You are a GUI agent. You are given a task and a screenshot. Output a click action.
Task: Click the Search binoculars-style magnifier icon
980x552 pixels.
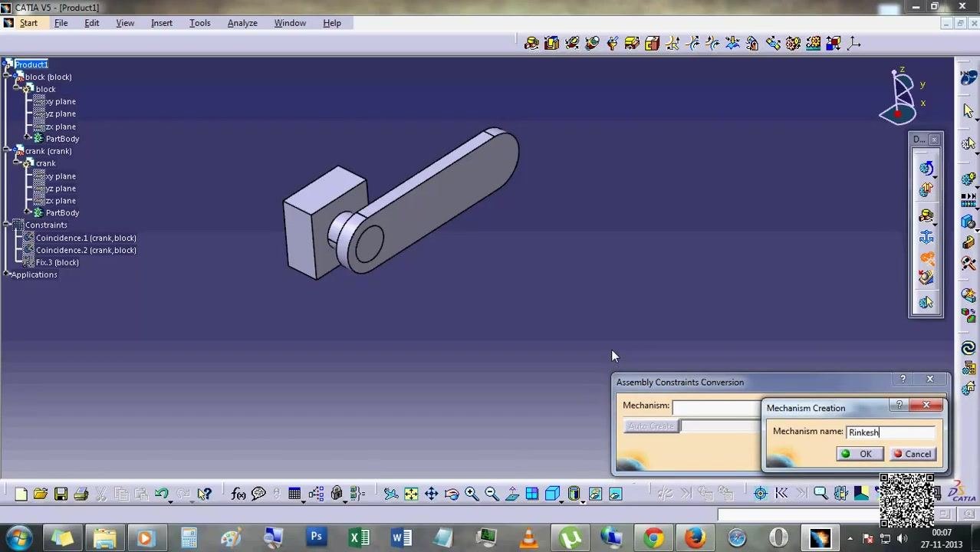tap(820, 495)
